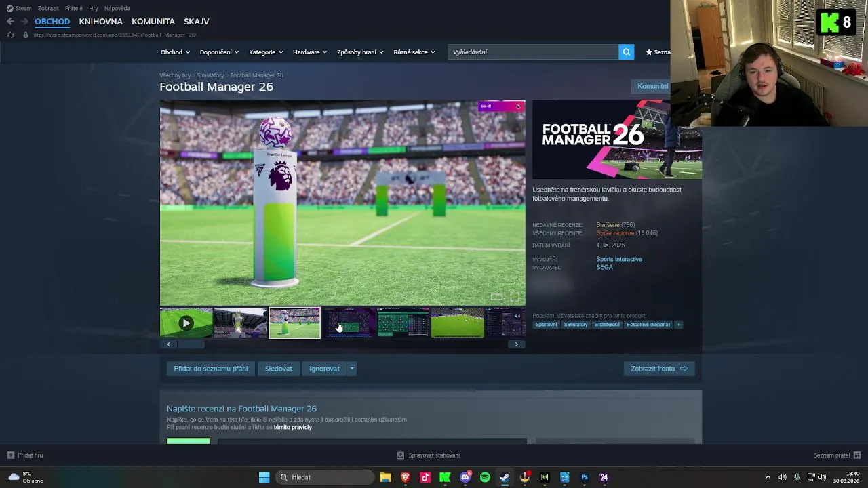Reload the store page
Viewport: 868px width, 488px height.
click(x=11, y=35)
